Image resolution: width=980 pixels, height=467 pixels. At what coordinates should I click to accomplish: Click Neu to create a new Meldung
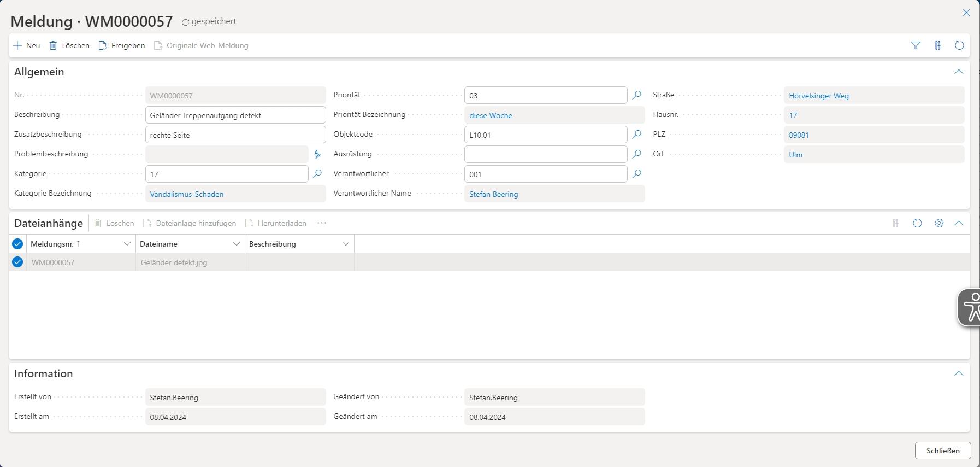[27, 45]
